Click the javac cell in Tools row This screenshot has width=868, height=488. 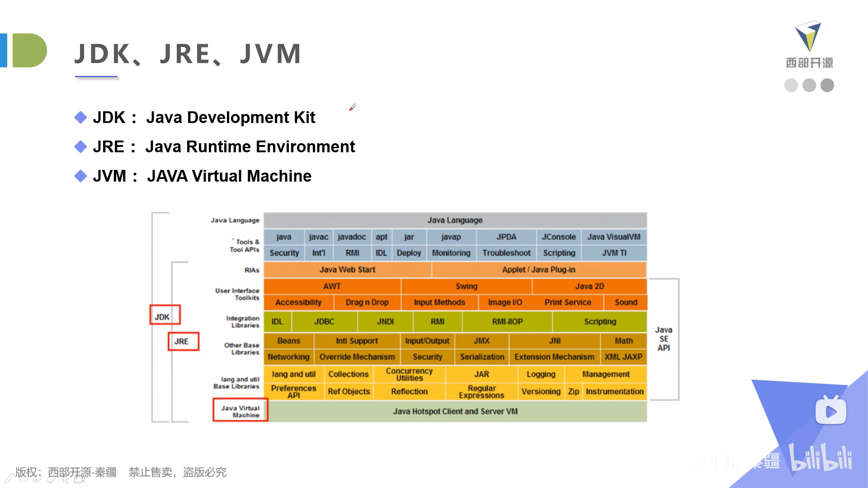[x=318, y=237]
